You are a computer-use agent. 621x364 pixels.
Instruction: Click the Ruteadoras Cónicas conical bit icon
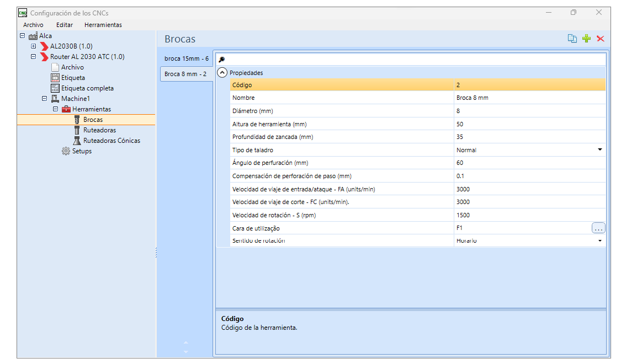pyautogui.click(x=77, y=141)
